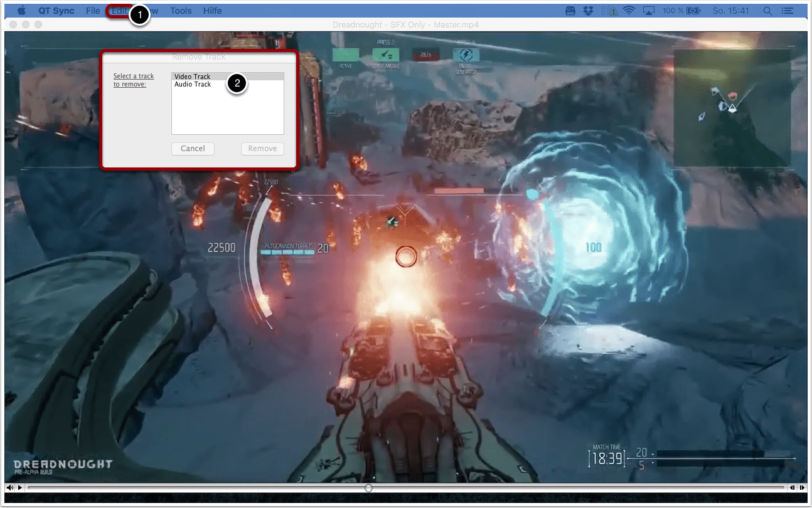Click the battery status indicator
The image size is (812, 508).
pos(693,11)
